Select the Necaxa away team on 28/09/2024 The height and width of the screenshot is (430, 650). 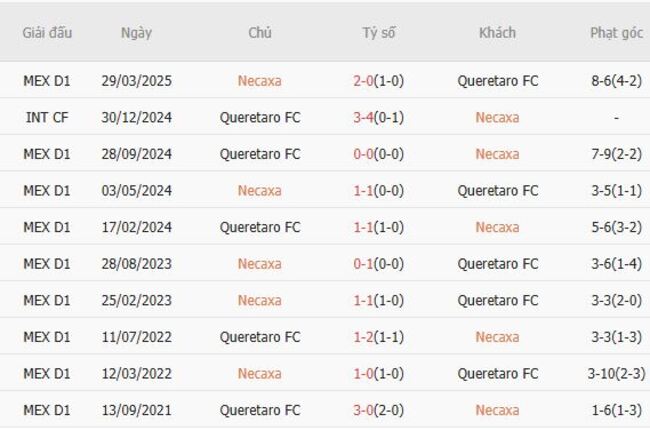click(497, 154)
